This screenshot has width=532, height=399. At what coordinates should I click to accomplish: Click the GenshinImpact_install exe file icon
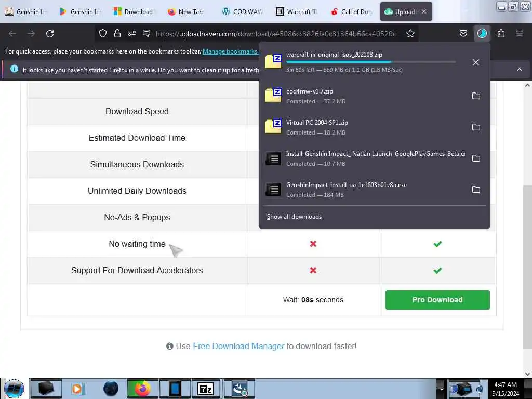tap(273, 189)
